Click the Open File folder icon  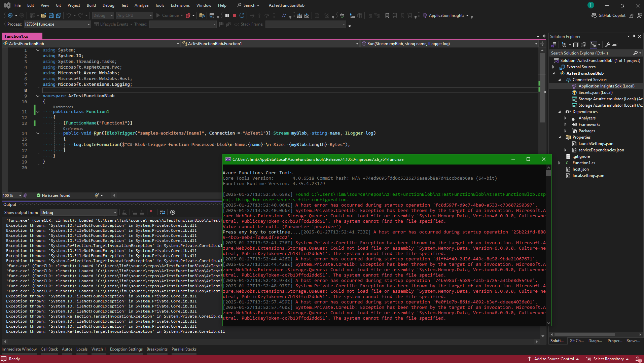[x=44, y=15]
